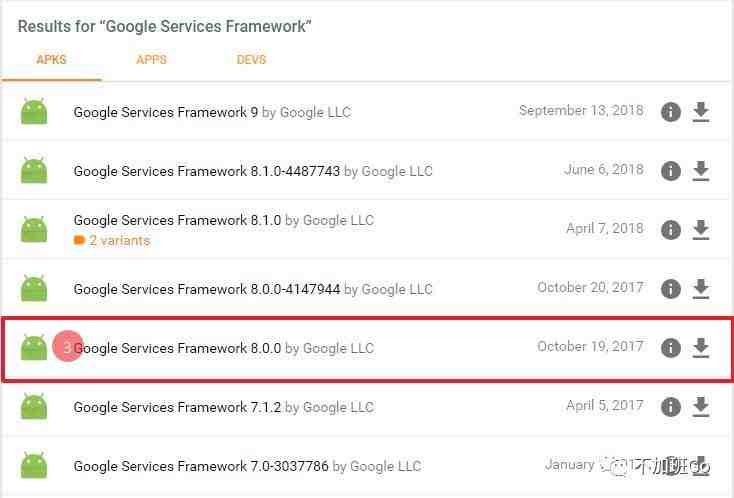Download Google Services Framework 8.0.0-4147944

pos(701,289)
